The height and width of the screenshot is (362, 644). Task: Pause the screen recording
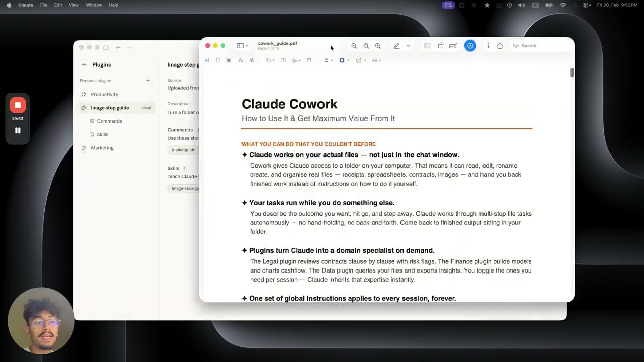18,130
